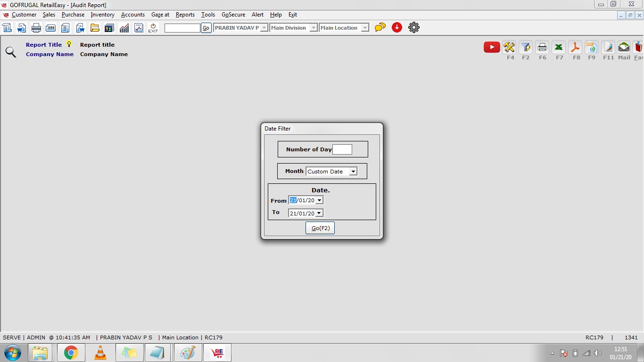Click the Go button beside toolbar search box

pos(206,28)
